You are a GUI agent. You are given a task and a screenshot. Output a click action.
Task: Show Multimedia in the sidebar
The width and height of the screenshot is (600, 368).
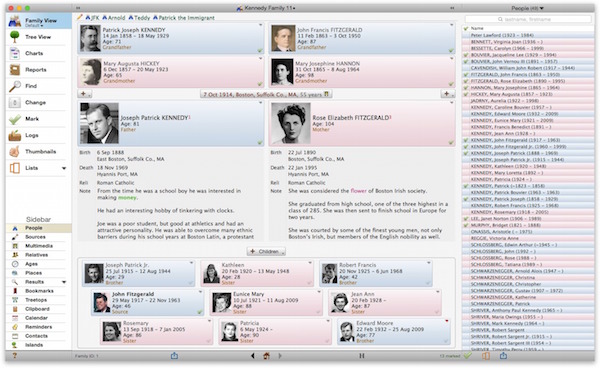point(39,246)
